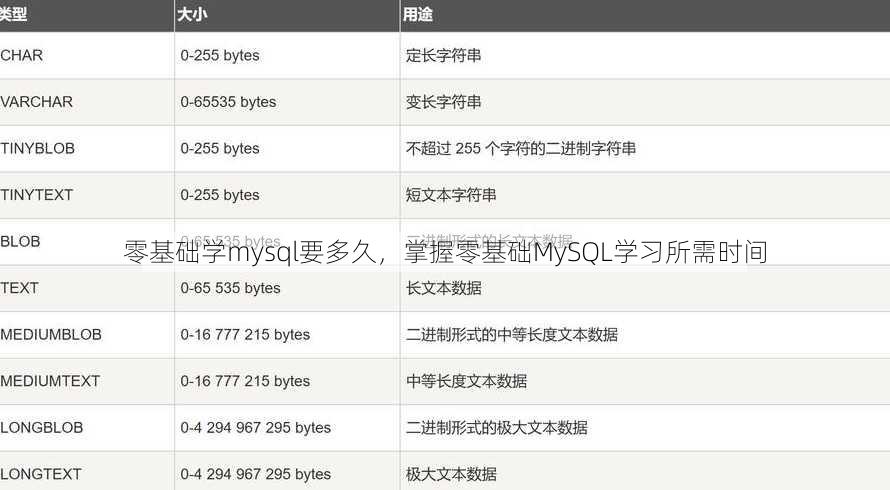
Task: Click 0-4 294 967 295 bytes in LONGBLOB row
Action: (x=255, y=428)
